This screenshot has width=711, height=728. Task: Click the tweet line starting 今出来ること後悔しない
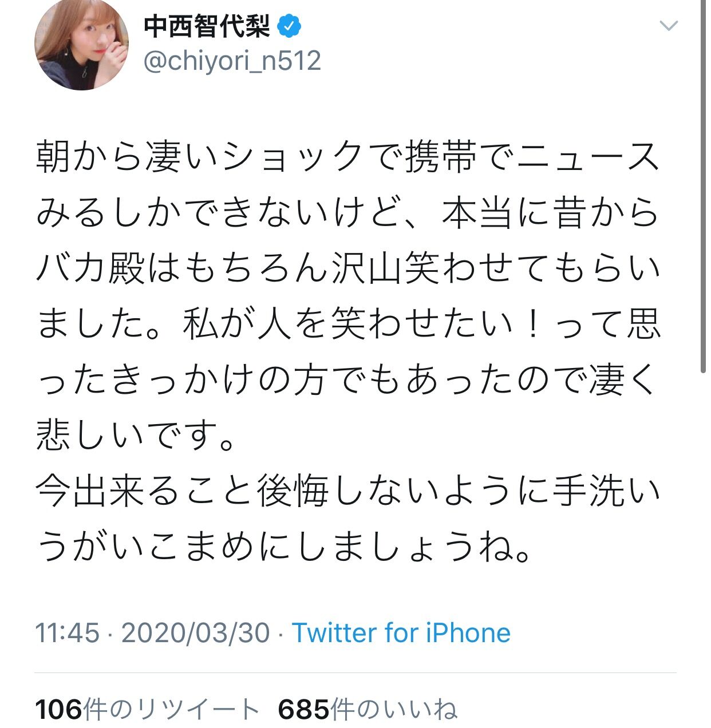pyautogui.click(x=348, y=492)
